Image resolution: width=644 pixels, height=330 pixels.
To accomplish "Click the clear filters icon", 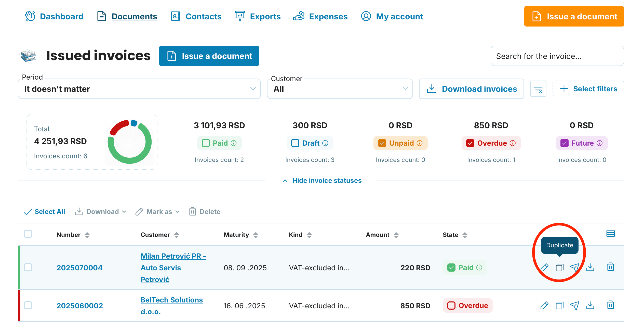I will pos(538,89).
